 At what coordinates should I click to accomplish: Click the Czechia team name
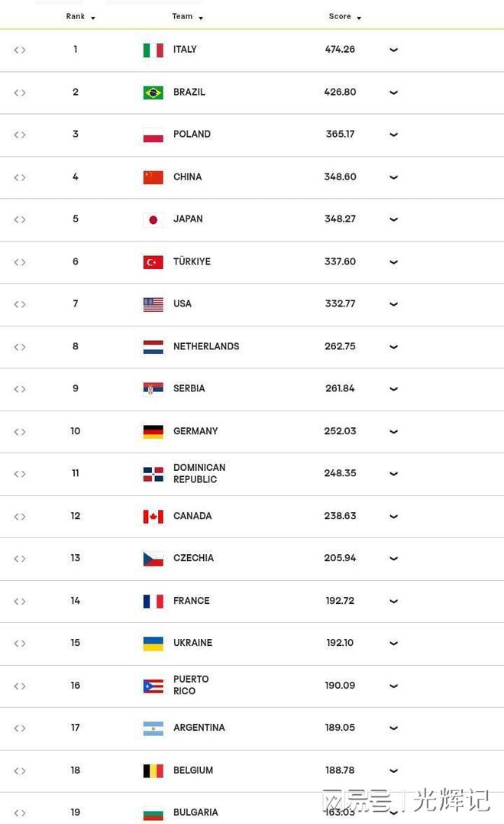click(x=193, y=559)
